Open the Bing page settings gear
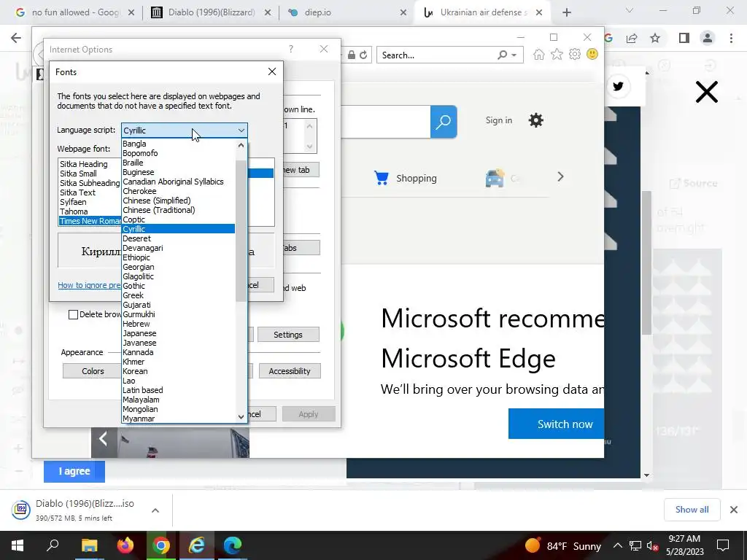This screenshot has height=560, width=747. click(x=536, y=120)
